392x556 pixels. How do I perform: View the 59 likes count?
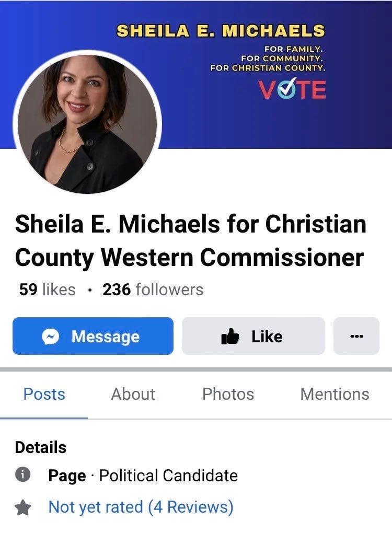[x=47, y=289]
